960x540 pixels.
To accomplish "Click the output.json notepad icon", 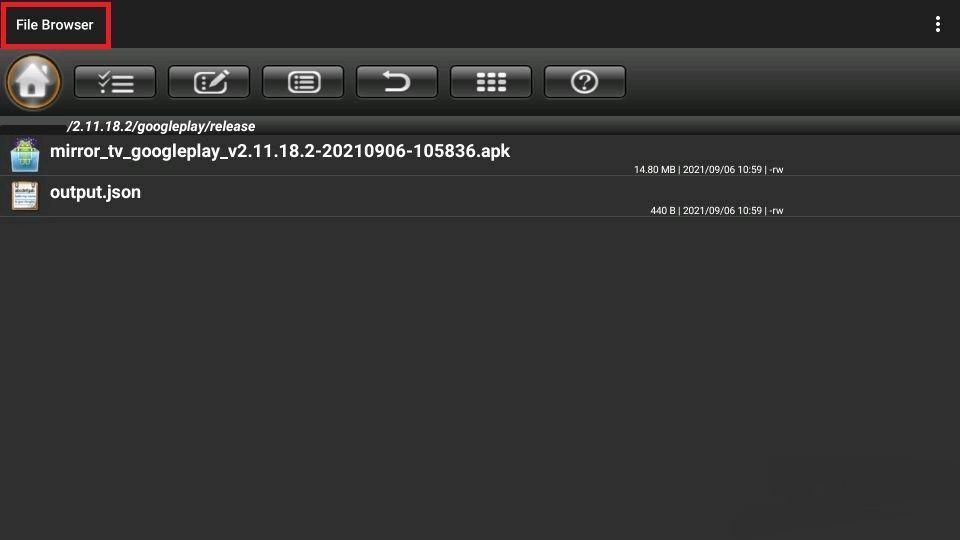I will coord(25,196).
